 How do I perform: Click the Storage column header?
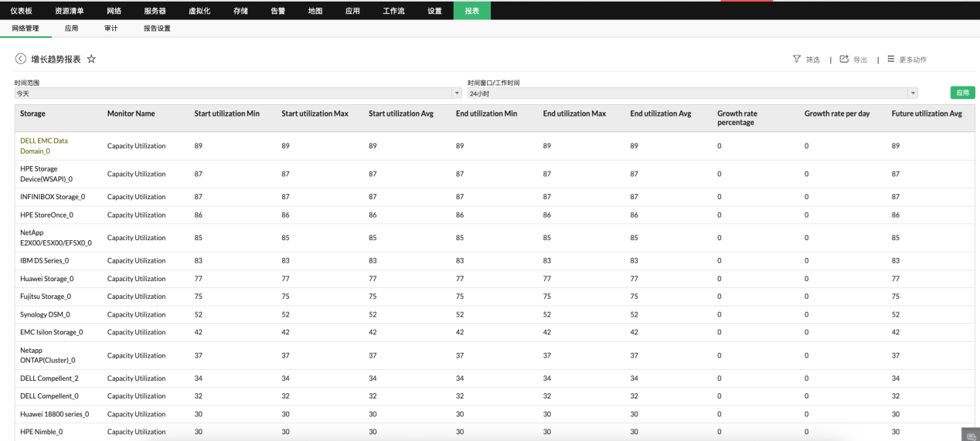(32, 114)
